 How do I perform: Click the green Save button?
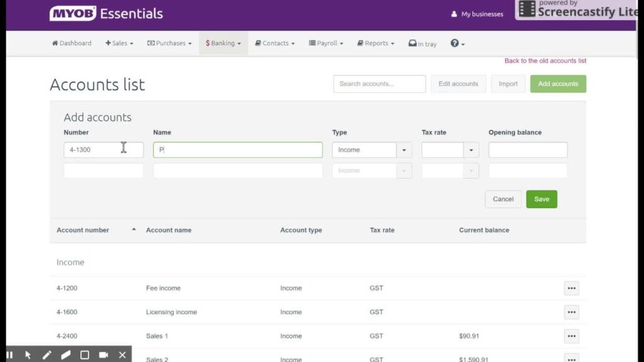(541, 199)
